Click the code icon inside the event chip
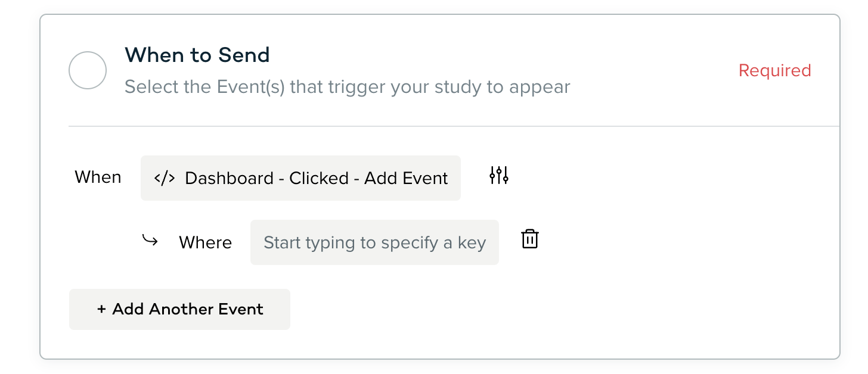The image size is (868, 374). tap(165, 177)
